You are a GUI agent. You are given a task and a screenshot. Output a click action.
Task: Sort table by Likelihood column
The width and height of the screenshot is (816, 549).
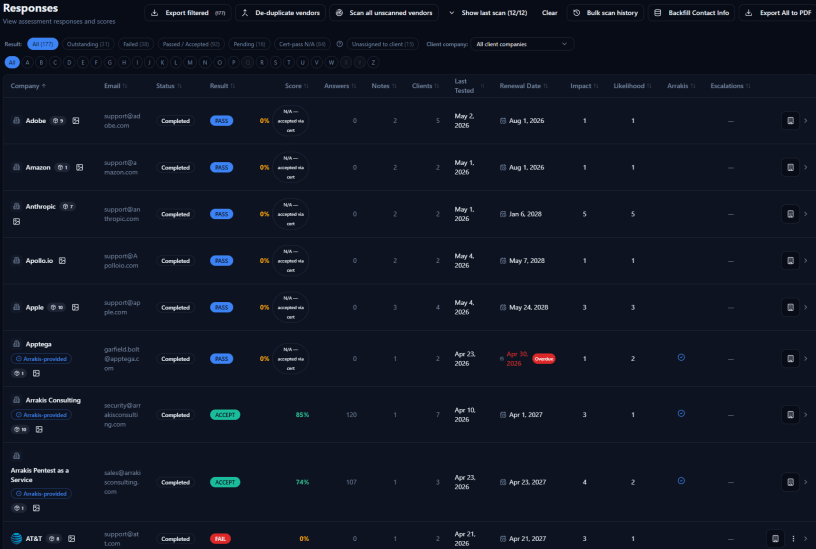[x=632, y=86]
